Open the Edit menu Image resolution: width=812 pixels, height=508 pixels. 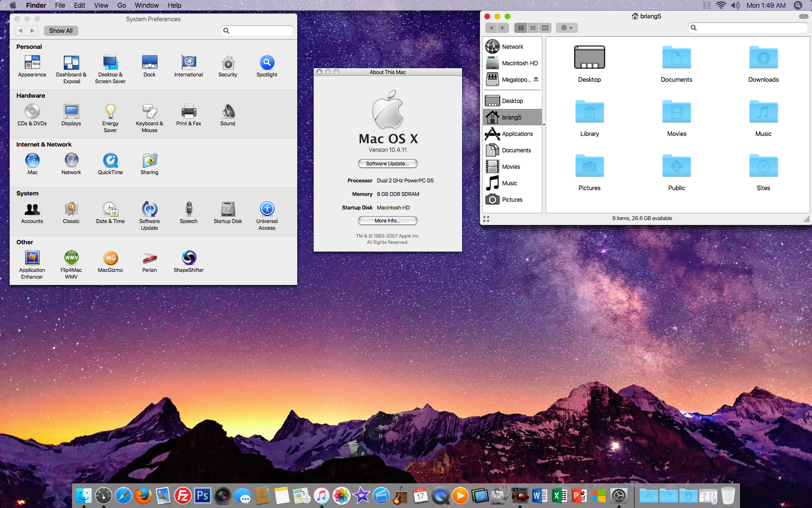coord(80,5)
